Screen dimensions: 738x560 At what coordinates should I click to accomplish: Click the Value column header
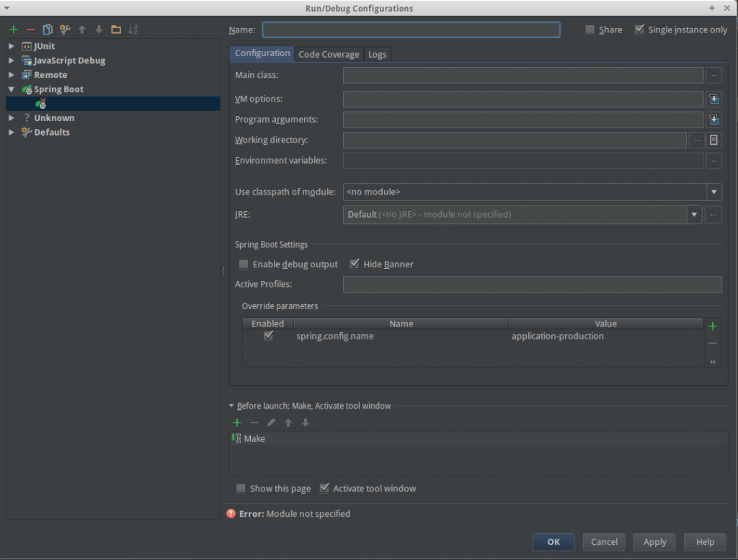click(x=605, y=324)
